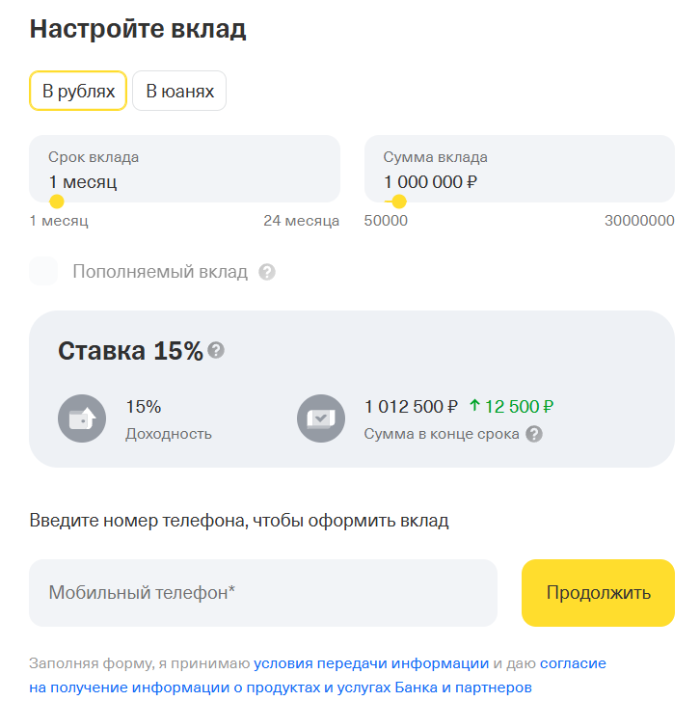Screen dimensions: 700x728
Task: Focus the Мобильный телефон input field
Action: pyautogui.click(x=263, y=593)
